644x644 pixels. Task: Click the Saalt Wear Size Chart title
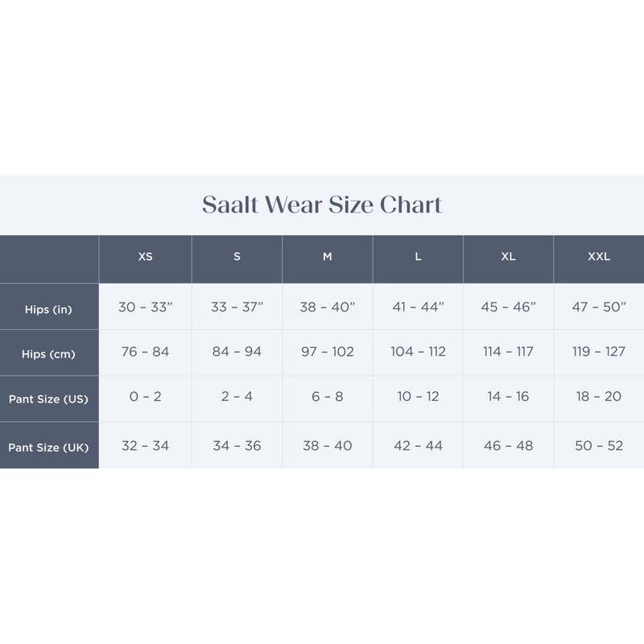coord(321,204)
